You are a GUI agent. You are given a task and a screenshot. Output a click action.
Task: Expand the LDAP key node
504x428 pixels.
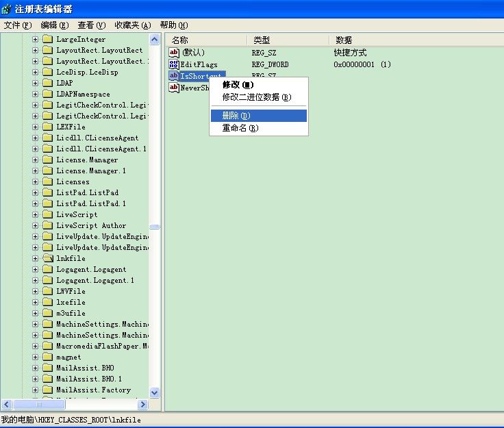35,83
